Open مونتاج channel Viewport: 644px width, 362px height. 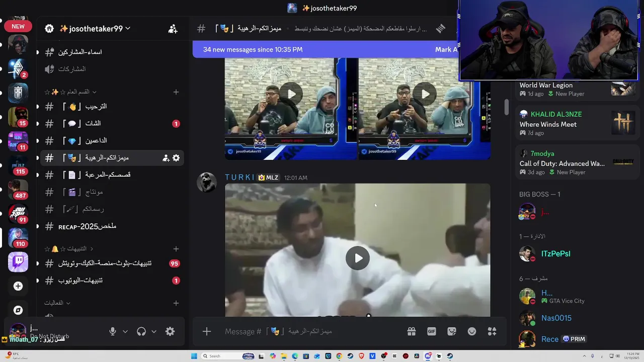coord(112,192)
